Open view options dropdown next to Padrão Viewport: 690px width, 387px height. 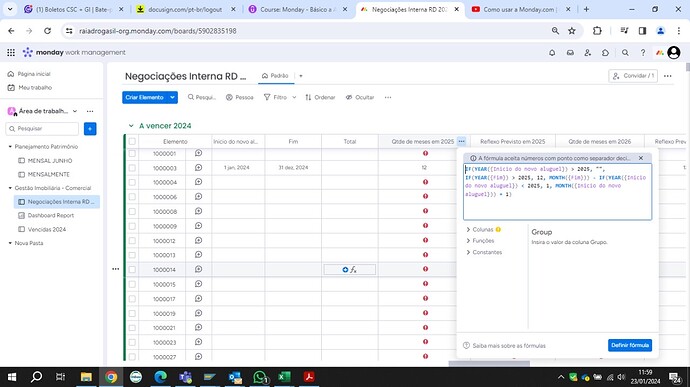301,76
